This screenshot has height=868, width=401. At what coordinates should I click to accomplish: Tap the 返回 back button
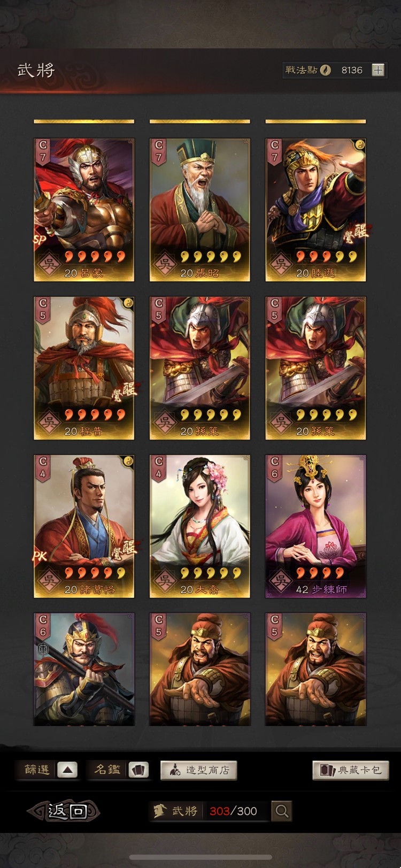(x=64, y=811)
